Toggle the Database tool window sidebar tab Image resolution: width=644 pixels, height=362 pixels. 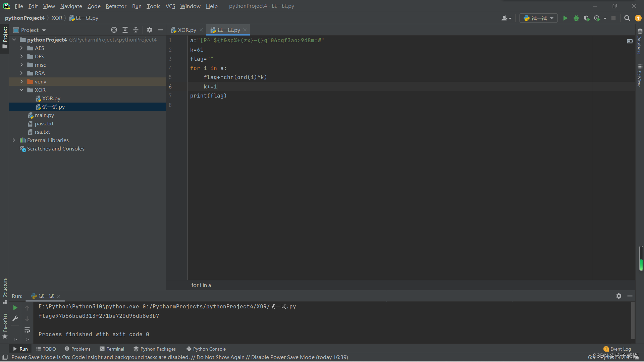click(639, 42)
